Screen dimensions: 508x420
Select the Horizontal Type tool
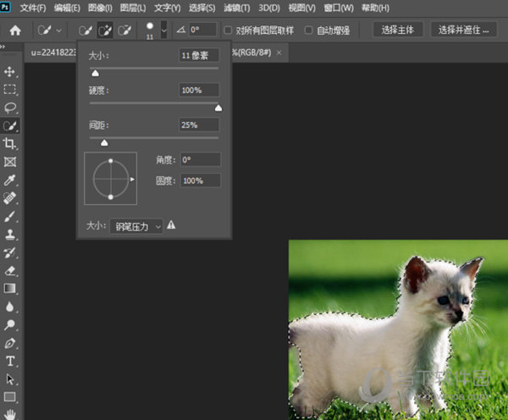(11, 362)
